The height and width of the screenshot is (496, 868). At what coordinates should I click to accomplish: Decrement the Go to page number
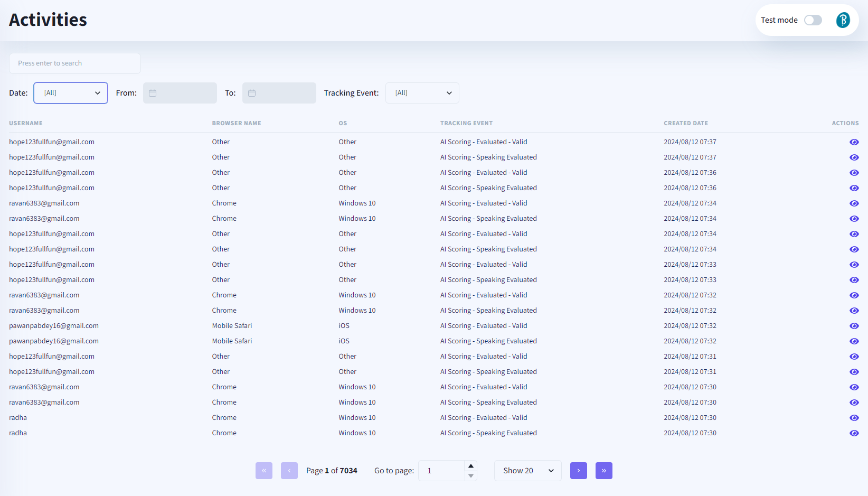[x=470, y=476]
